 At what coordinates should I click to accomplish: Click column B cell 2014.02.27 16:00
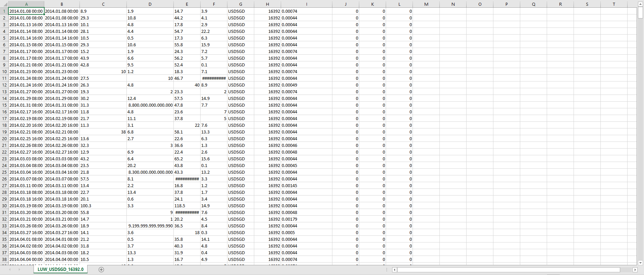[x=62, y=152]
